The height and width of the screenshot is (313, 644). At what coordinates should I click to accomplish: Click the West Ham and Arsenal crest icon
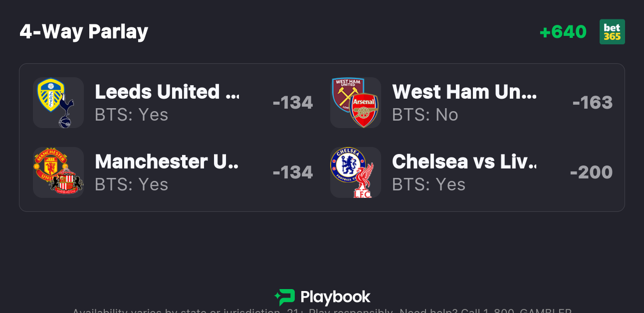coord(355,103)
